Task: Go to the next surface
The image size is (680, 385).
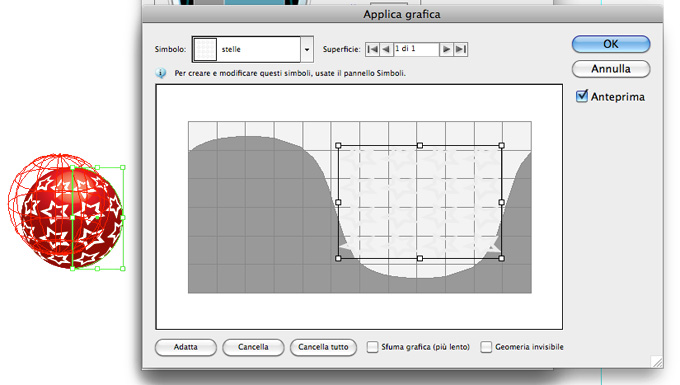Action: [446, 49]
